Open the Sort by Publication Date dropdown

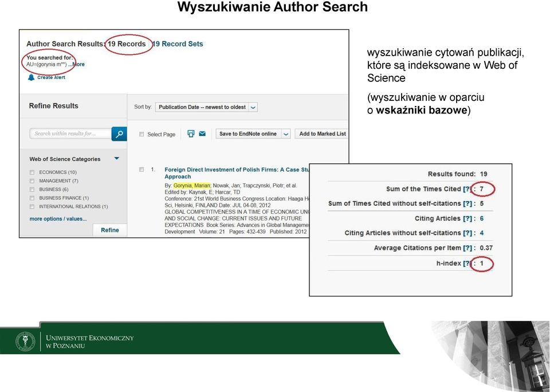click(206, 107)
